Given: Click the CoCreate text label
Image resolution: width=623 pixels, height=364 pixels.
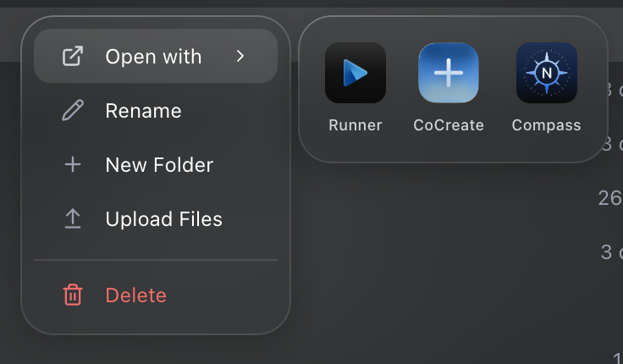Looking at the screenshot, I should [x=449, y=125].
